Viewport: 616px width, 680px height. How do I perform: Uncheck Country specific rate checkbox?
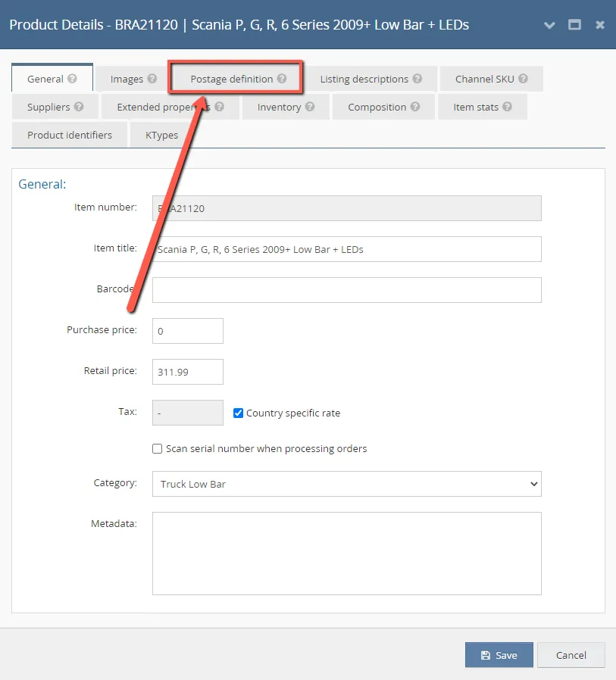point(238,413)
